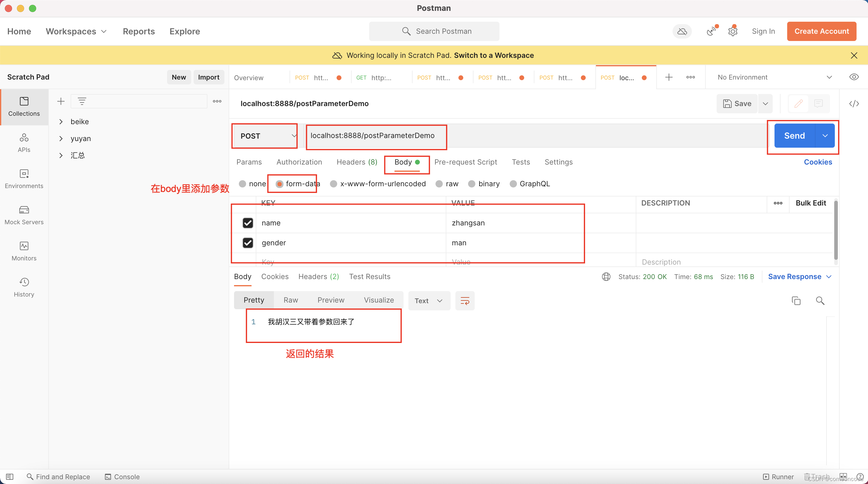Click the help question mark icon
Screen dimensions: 868x484
click(860, 476)
